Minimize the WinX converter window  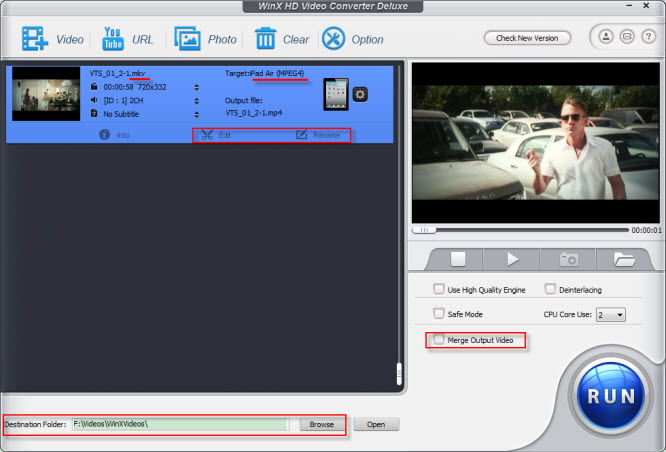629,6
